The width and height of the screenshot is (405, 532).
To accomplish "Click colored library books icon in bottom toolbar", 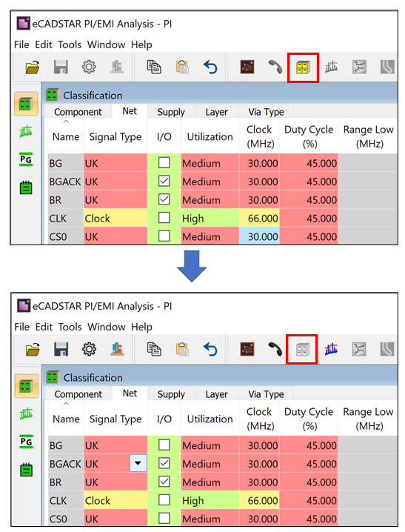I will click(117, 349).
